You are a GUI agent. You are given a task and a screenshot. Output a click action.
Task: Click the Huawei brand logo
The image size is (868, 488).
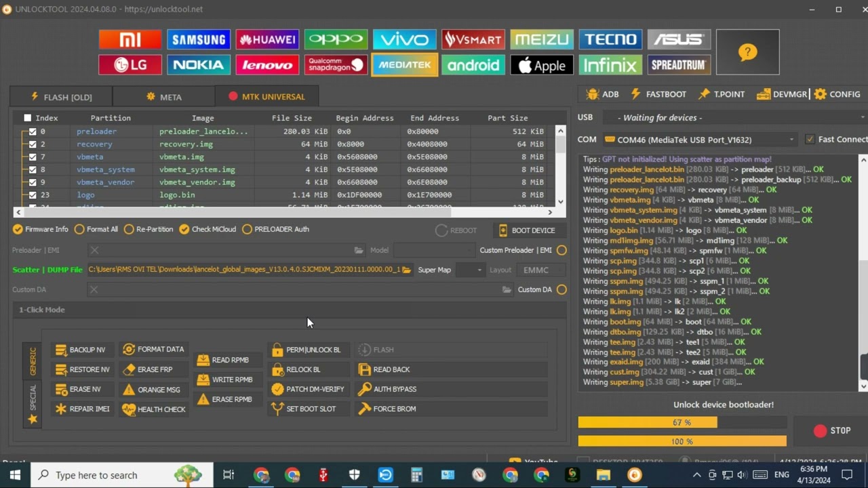(267, 39)
